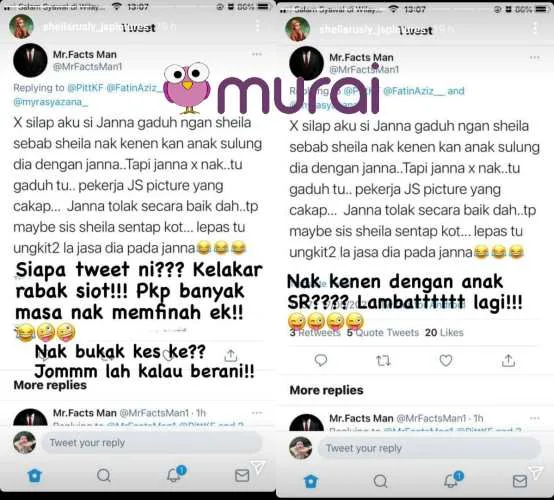Open notifications bell in left screenshot
554x500 pixels.
point(176,474)
